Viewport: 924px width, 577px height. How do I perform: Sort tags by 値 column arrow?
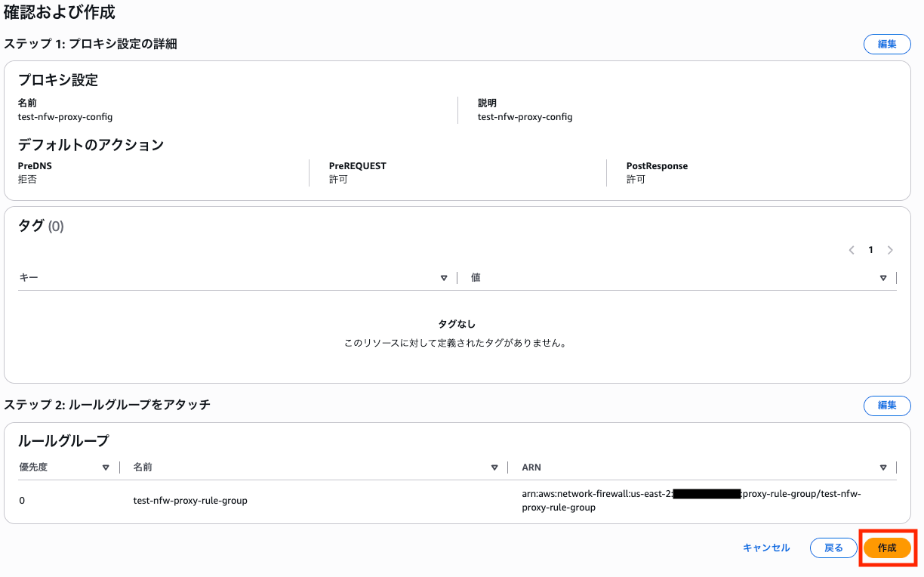click(x=883, y=278)
